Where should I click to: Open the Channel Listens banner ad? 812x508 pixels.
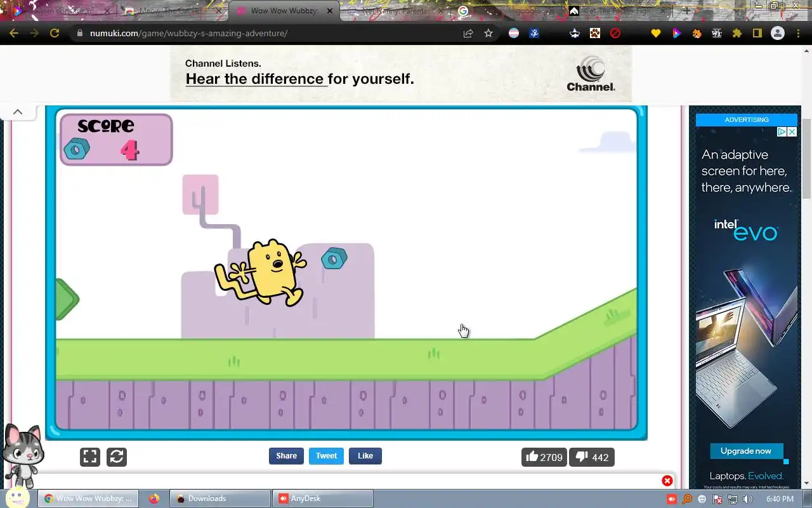(x=401, y=74)
